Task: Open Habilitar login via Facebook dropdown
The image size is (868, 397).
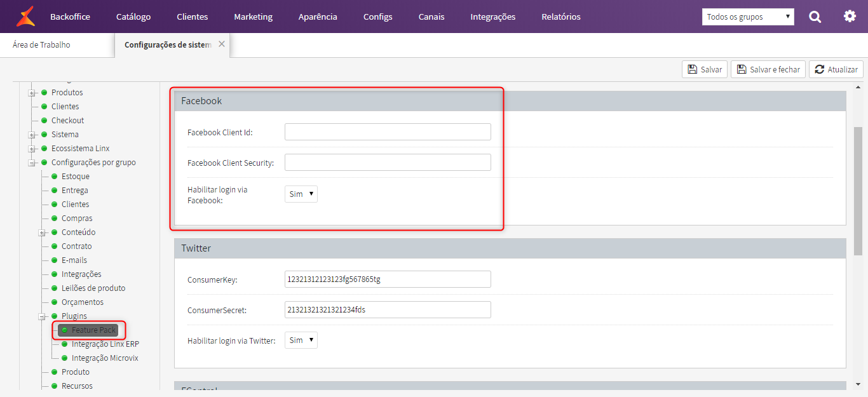Action: (301, 194)
